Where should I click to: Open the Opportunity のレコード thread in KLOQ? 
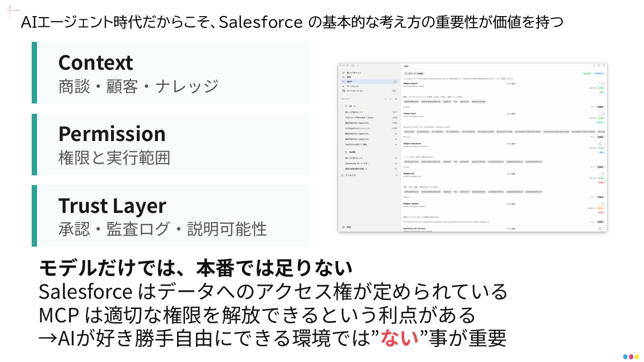pyautogui.click(x=369, y=164)
